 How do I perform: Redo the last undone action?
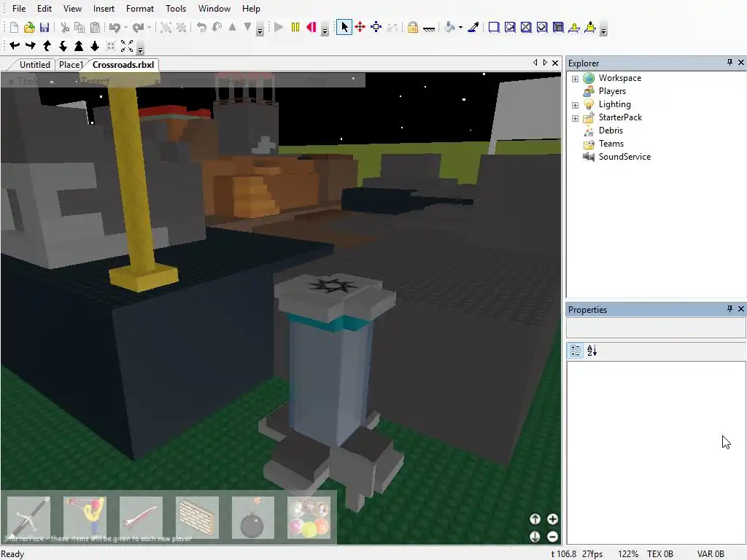pos(138,28)
